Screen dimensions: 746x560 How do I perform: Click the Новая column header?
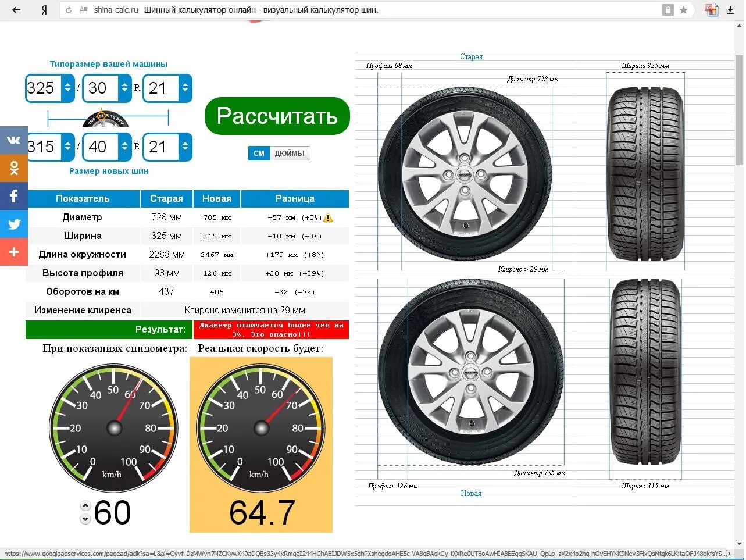pyautogui.click(x=217, y=198)
